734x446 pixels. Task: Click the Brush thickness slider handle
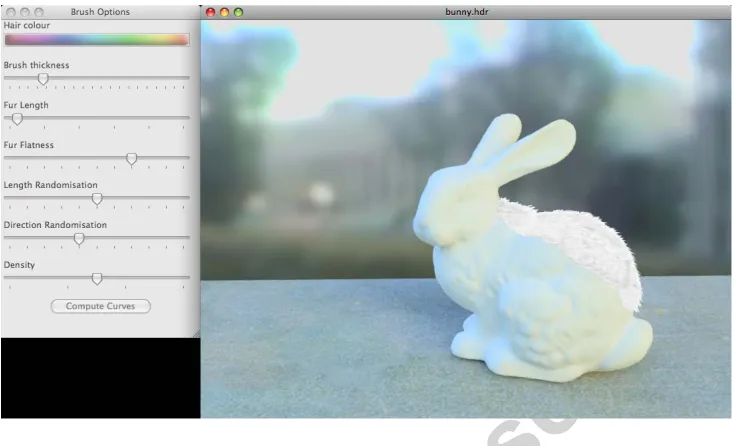(43, 79)
